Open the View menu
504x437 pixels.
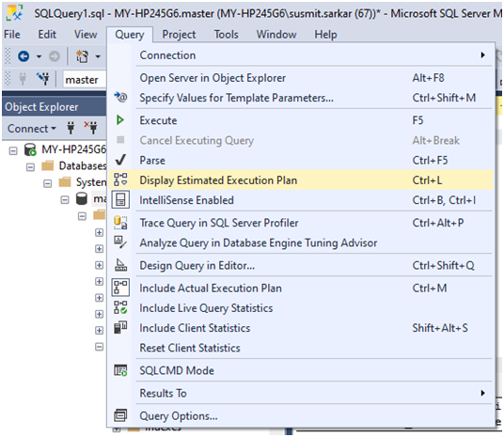tap(86, 35)
